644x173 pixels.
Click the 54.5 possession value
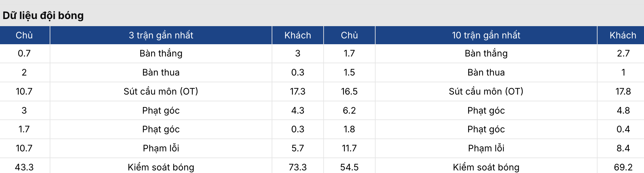[349, 167]
